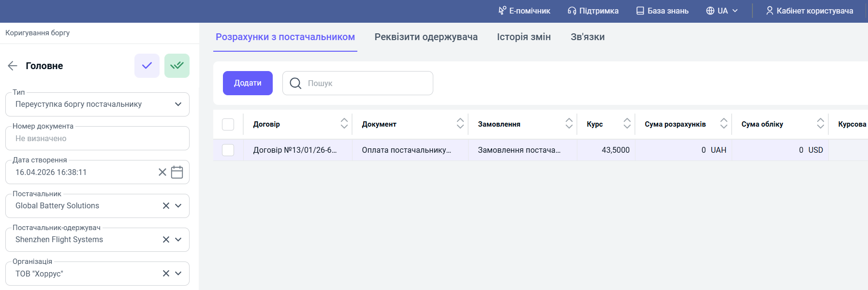Expand the Тип dropdown

178,104
